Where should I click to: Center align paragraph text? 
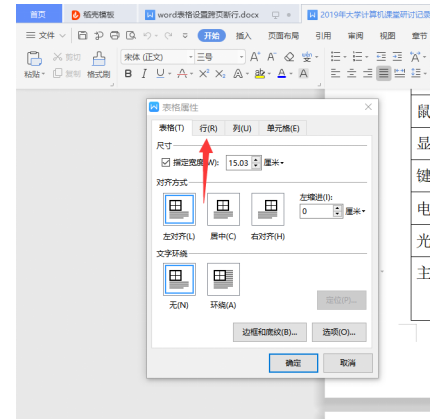click(351, 73)
